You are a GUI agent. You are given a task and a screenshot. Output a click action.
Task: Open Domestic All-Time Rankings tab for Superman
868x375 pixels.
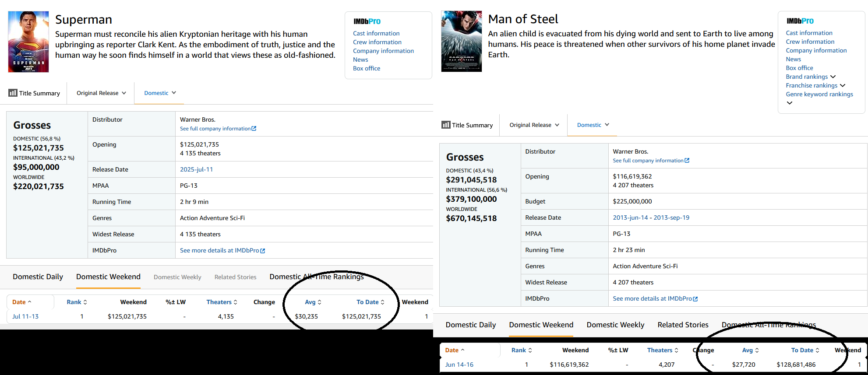[317, 277]
